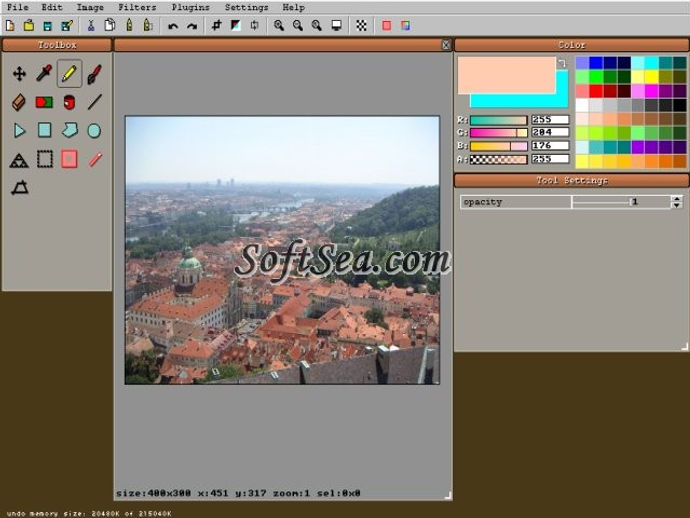Click the peach foreground color swatch
This screenshot has width=690, height=518.
pos(506,75)
